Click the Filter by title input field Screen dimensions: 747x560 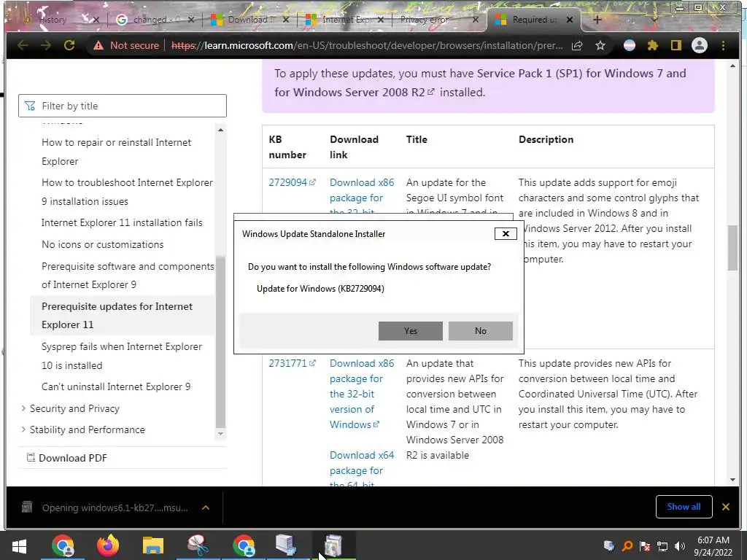click(123, 106)
